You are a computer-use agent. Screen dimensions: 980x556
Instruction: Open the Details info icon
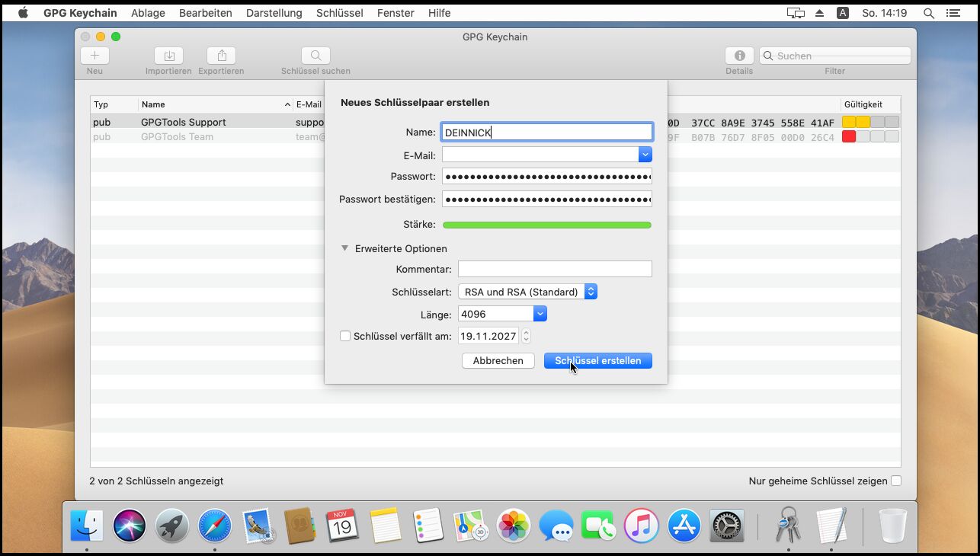coord(739,56)
